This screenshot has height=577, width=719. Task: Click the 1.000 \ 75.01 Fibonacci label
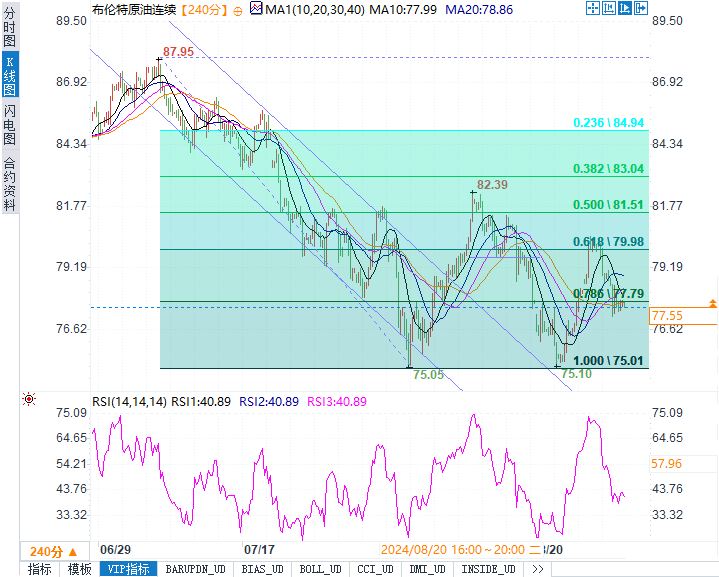click(608, 361)
